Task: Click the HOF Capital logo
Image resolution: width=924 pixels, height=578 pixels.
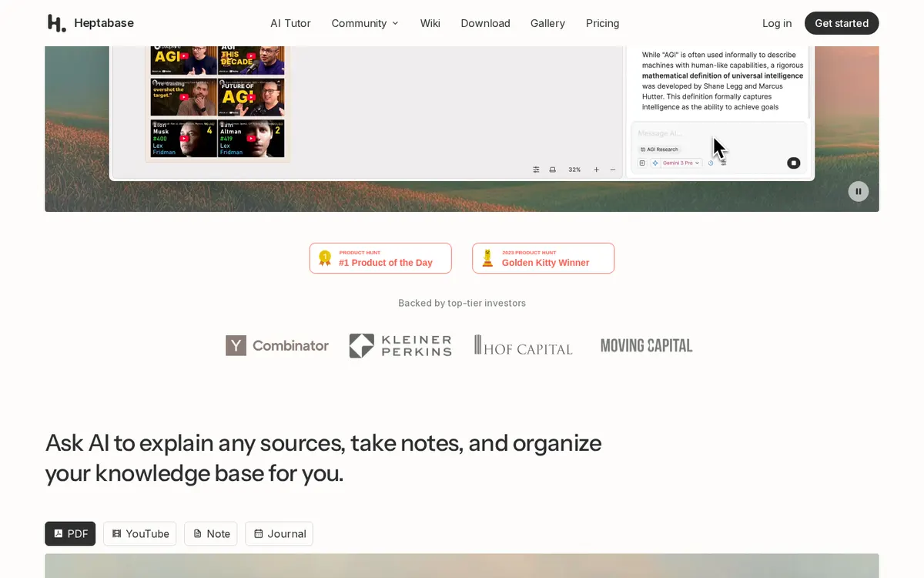Action: [x=524, y=345]
